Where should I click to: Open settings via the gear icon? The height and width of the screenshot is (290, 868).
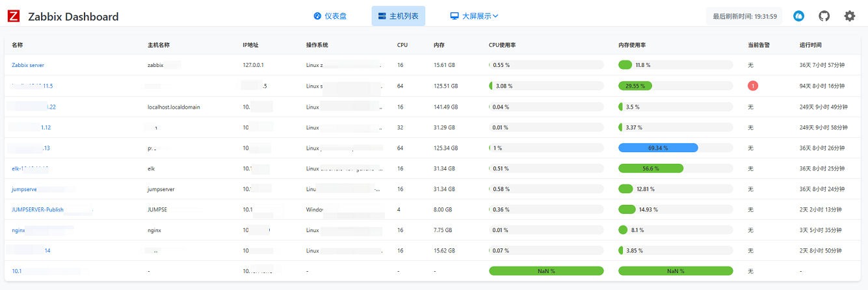[849, 16]
